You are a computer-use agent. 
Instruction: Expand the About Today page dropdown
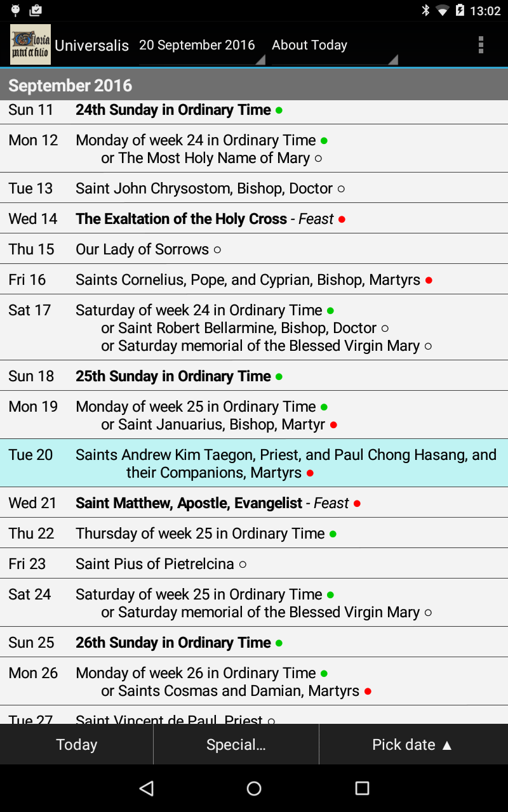click(x=334, y=46)
